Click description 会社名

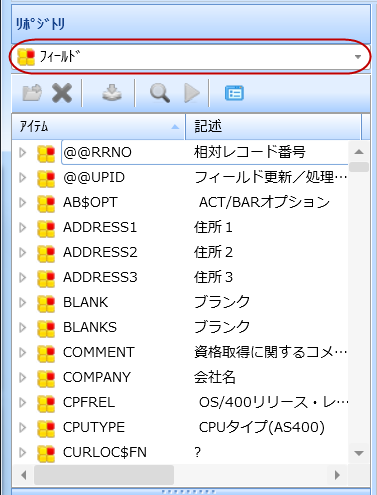[x=215, y=377]
